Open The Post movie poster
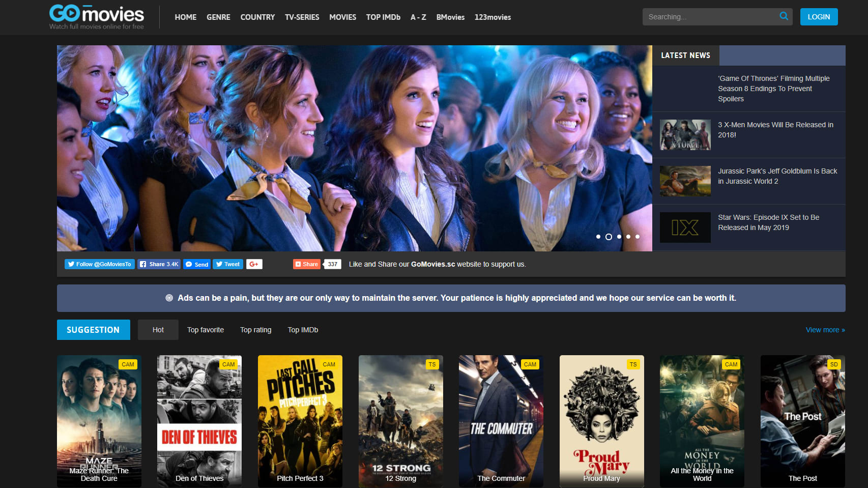Screen dimensions: 868x488 803,421
